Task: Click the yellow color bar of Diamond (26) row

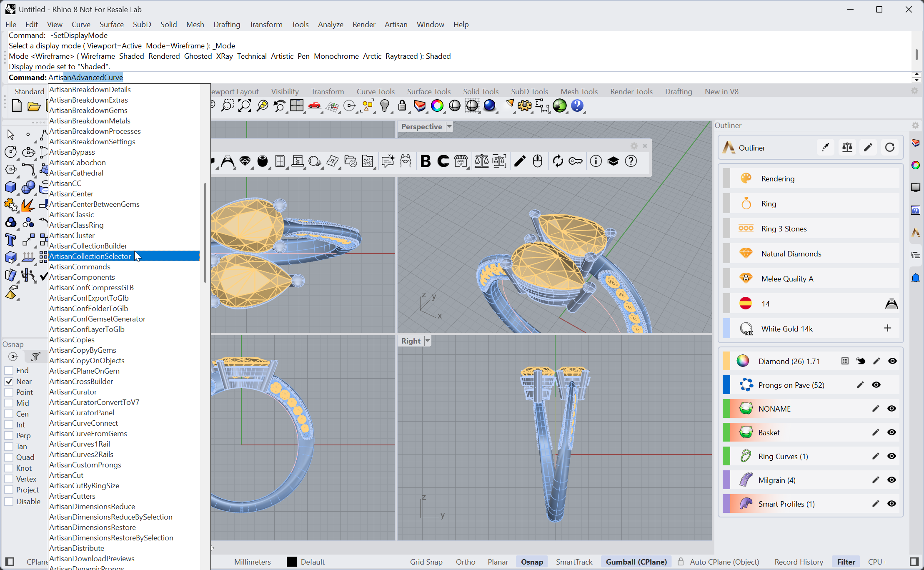Action: click(x=726, y=361)
